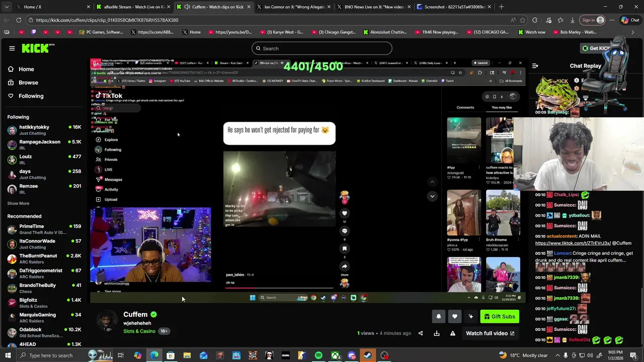Open File Explorer on taskbar

coord(187,355)
